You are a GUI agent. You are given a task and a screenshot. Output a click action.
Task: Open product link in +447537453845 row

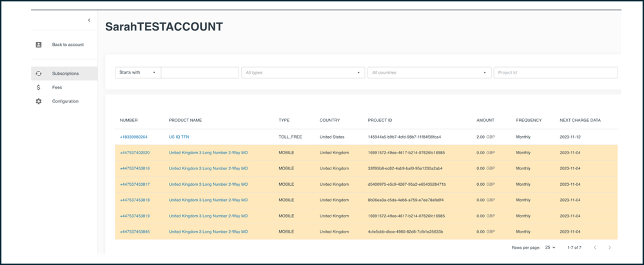[208, 231]
